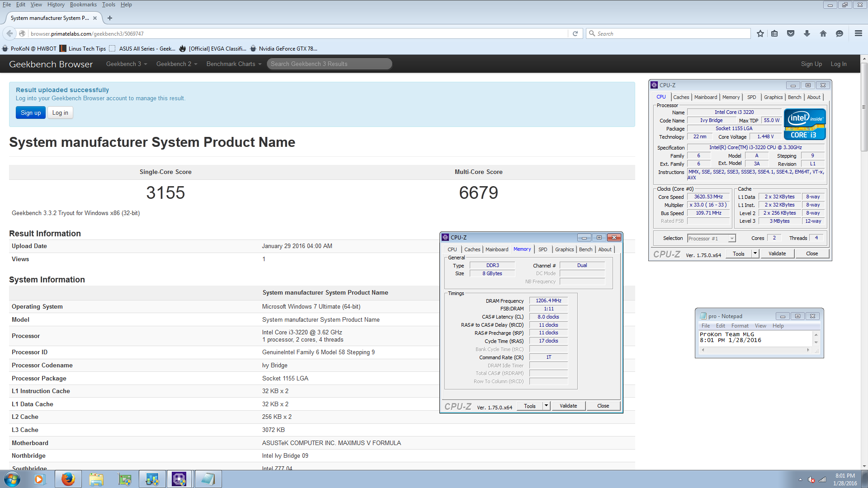The height and width of the screenshot is (488, 868).
Task: Click the Log in button in banner
Action: coord(60,113)
